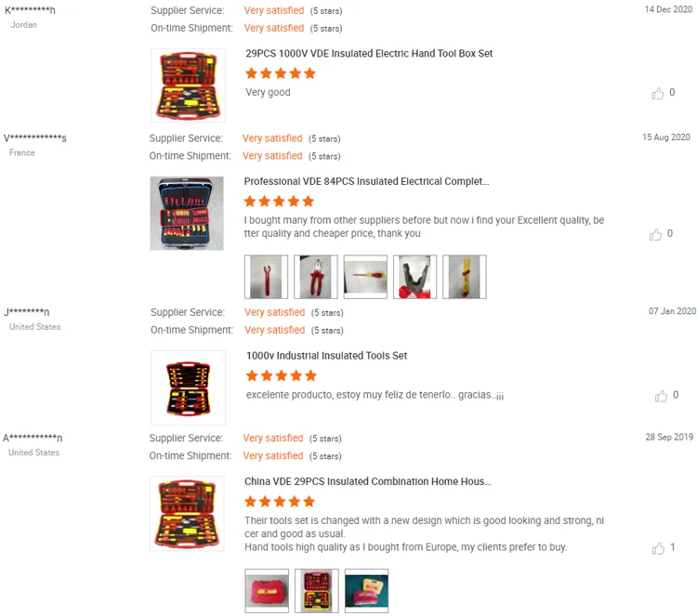
Task: View the plier jaws close-up review photo
Action: pyautogui.click(x=414, y=277)
